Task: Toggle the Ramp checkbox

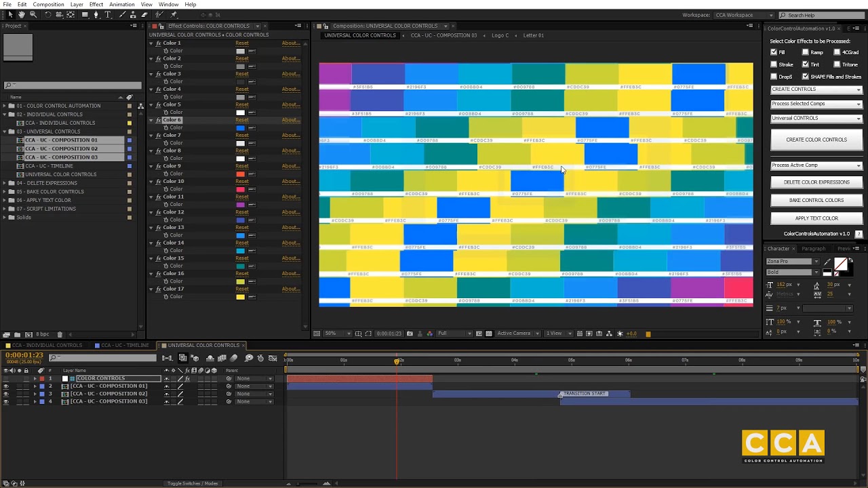Action: click(806, 52)
